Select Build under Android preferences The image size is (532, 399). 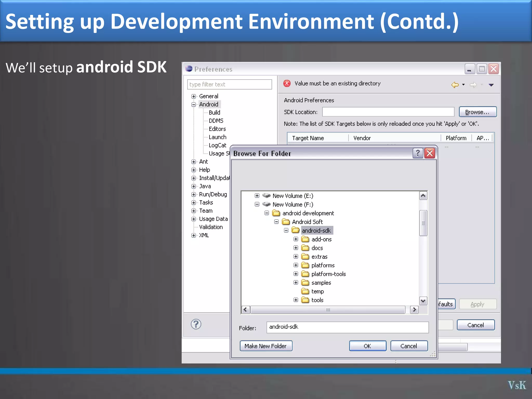(x=214, y=112)
